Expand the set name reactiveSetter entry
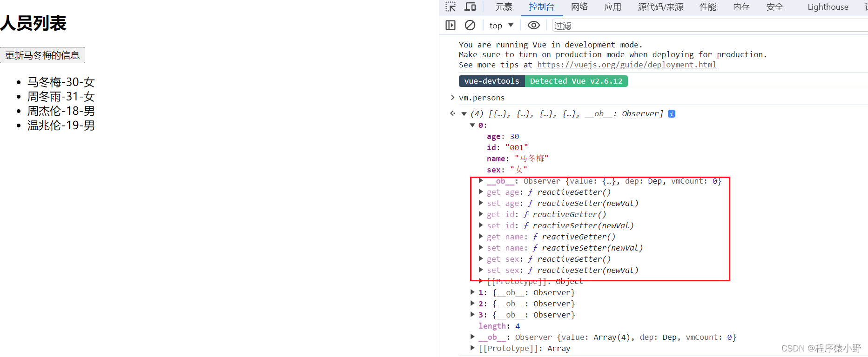This screenshot has height=357, width=868. coord(481,248)
